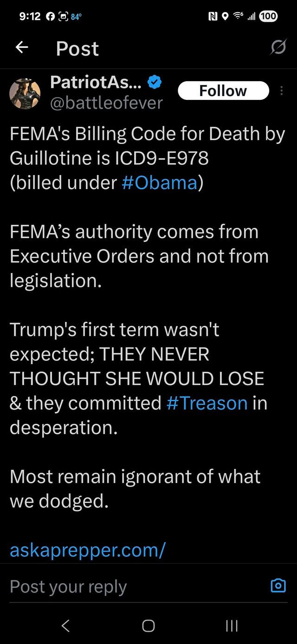Follow the PatriotAs account

pyautogui.click(x=223, y=91)
